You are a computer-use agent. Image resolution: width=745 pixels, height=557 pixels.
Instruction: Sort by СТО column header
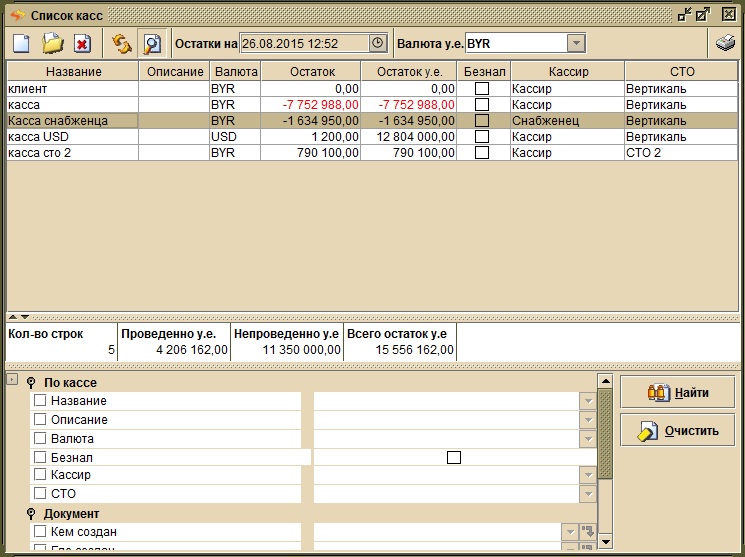tap(682, 71)
